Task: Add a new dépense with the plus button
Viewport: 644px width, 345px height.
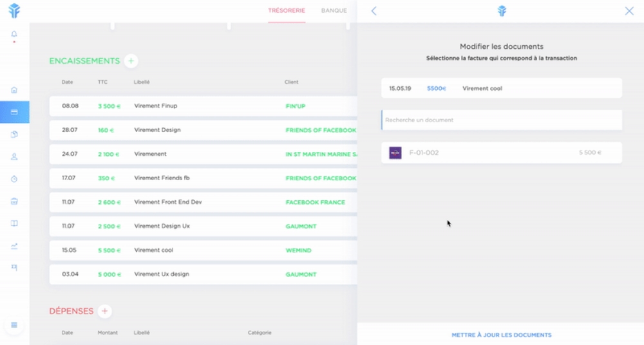Action: coord(105,311)
